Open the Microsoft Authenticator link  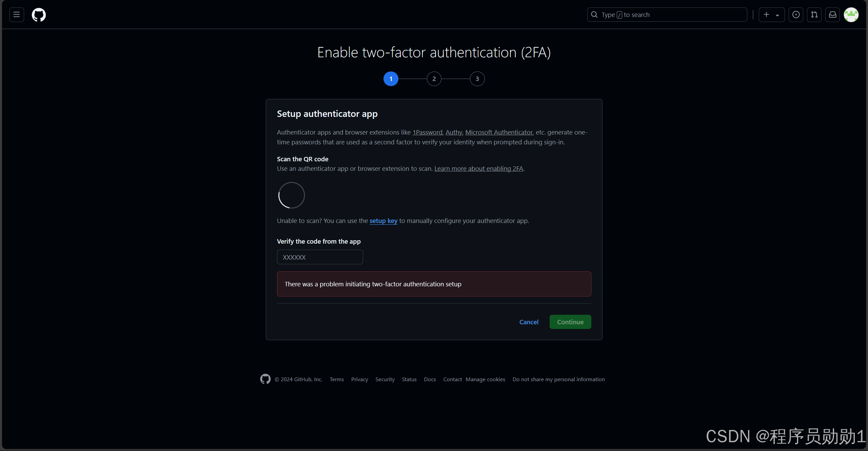coord(499,132)
